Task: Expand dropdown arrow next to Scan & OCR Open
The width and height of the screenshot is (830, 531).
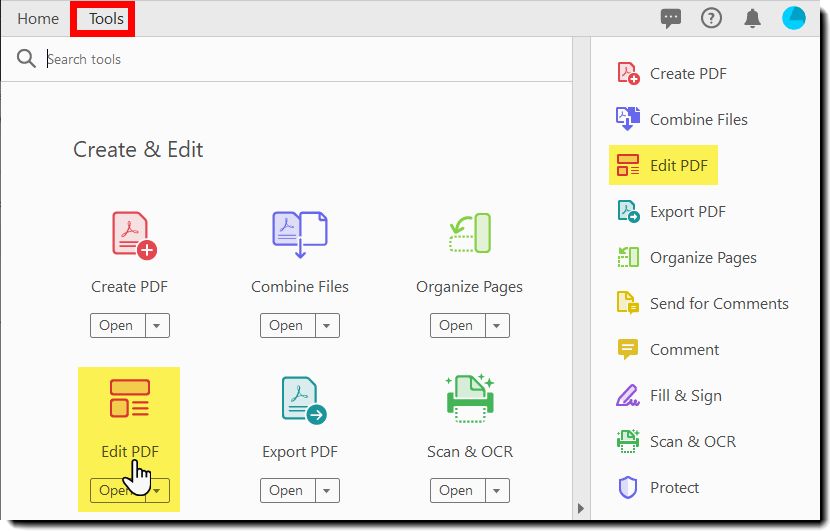Action: pos(497,491)
